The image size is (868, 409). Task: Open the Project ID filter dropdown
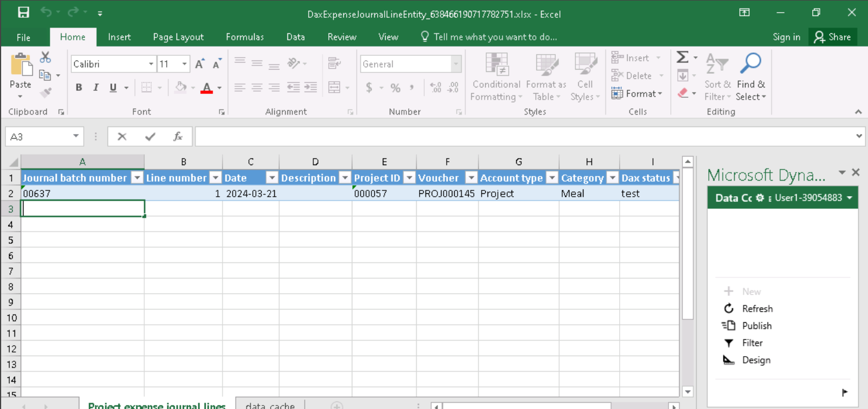[409, 178]
